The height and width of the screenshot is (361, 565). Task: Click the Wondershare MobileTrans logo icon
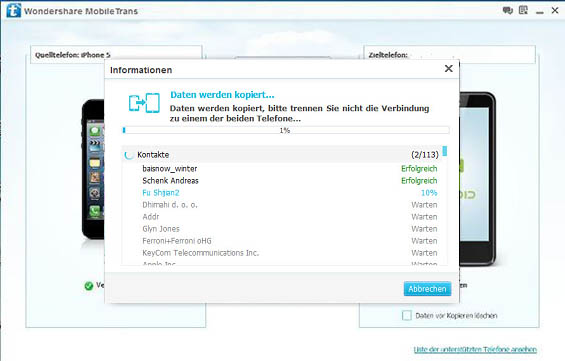click(14, 10)
